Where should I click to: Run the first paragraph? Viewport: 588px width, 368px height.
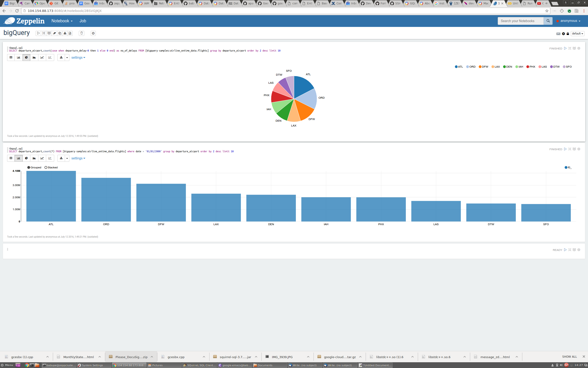pyautogui.click(x=565, y=48)
